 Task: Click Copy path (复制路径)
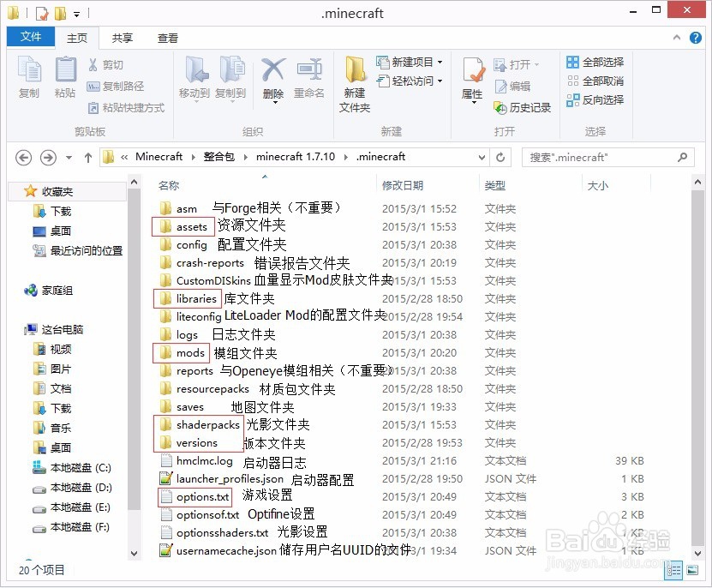point(116,86)
